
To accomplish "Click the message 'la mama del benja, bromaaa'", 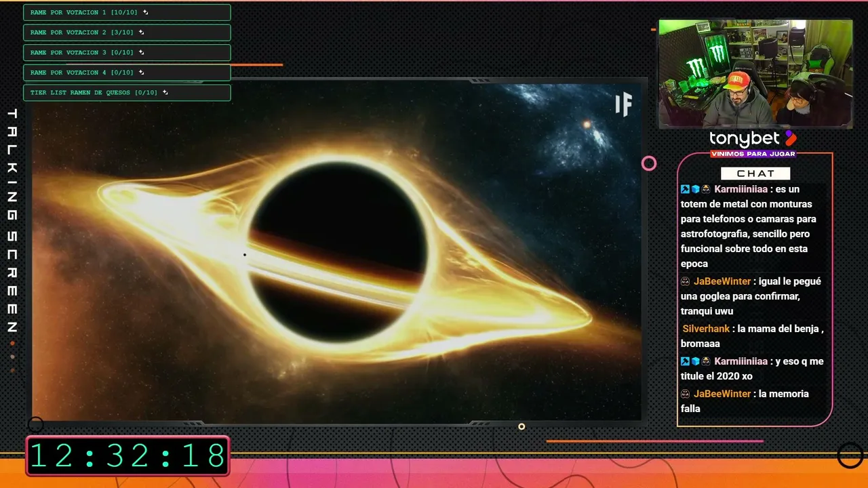I will pyautogui.click(x=752, y=336).
